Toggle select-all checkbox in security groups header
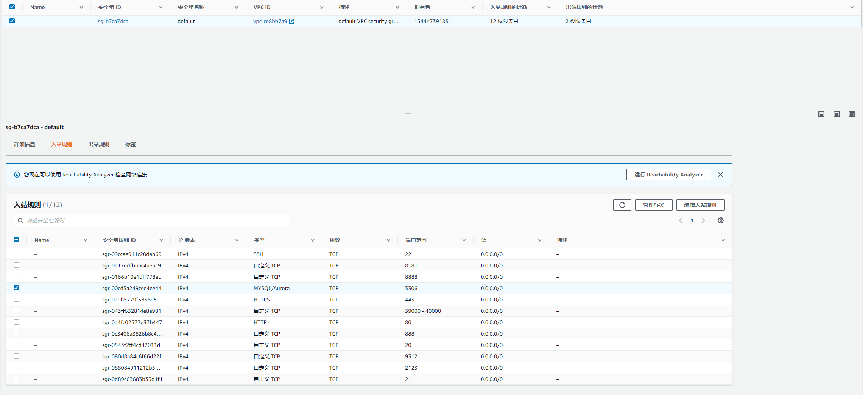The height and width of the screenshot is (395, 868). point(12,7)
